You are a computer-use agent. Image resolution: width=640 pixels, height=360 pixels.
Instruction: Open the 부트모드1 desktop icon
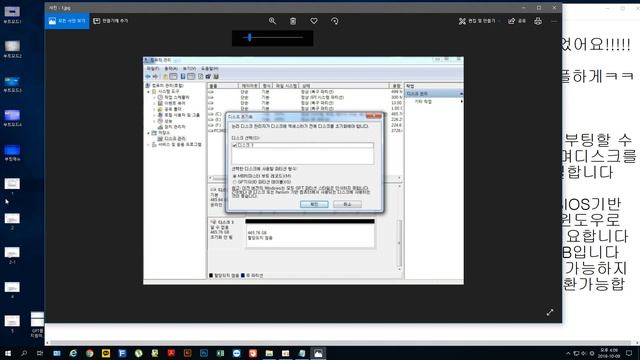[12, 15]
